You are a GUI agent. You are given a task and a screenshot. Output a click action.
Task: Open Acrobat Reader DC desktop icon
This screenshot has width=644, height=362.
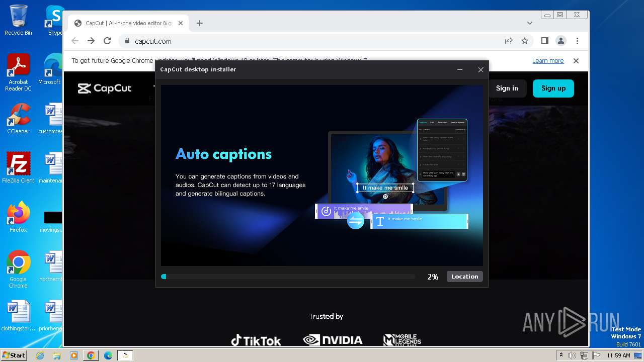point(18,72)
